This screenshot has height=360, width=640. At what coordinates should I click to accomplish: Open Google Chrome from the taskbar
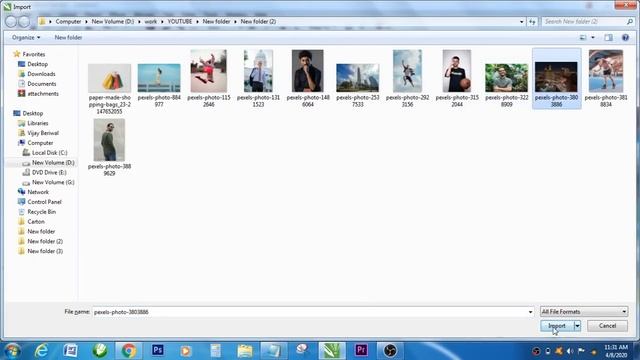pos(129,351)
